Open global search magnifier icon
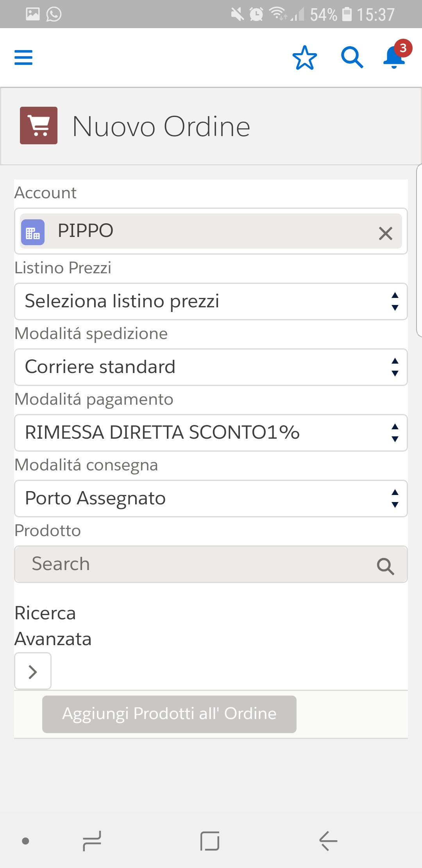The image size is (422, 868). coord(352,58)
